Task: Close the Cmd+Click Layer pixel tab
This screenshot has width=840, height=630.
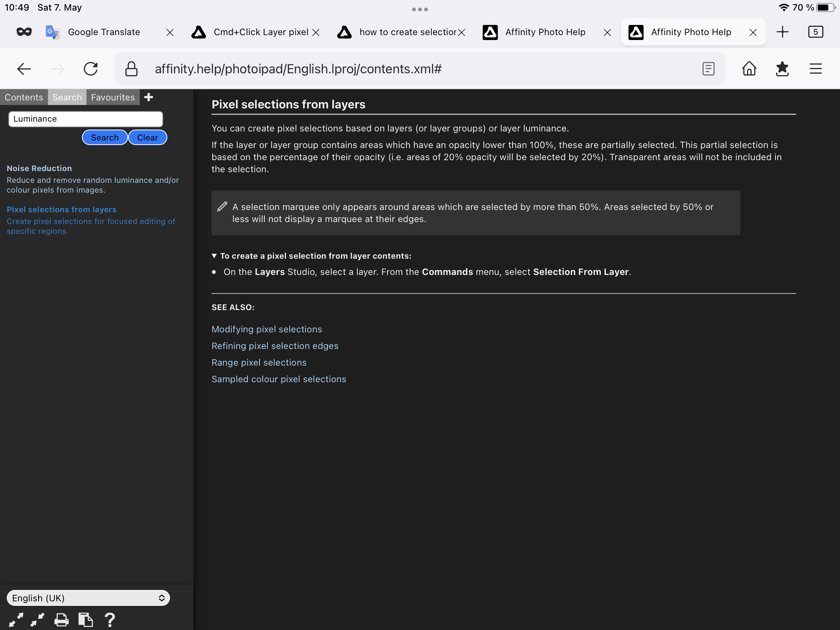Action: tap(316, 32)
